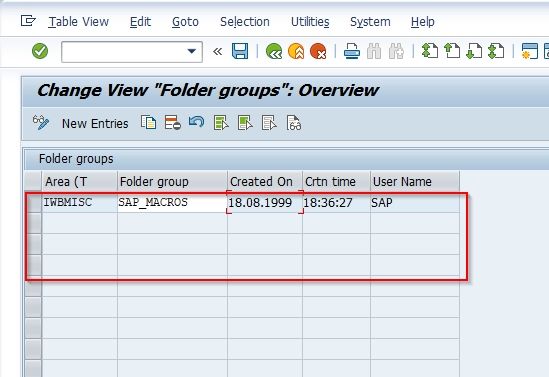549x377 pixels.
Task: Expand the toolbar with double chevron
Action: click(217, 51)
